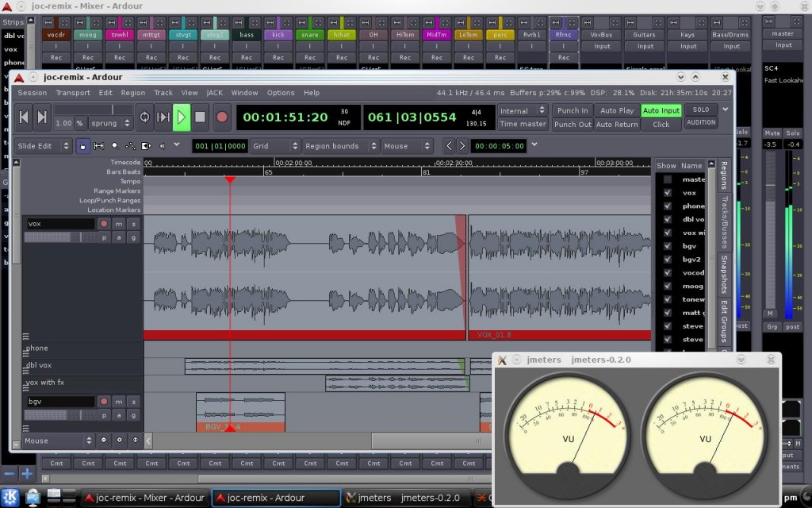Start playback with the Play transport button
The height and width of the screenshot is (508, 812).
[x=180, y=117]
